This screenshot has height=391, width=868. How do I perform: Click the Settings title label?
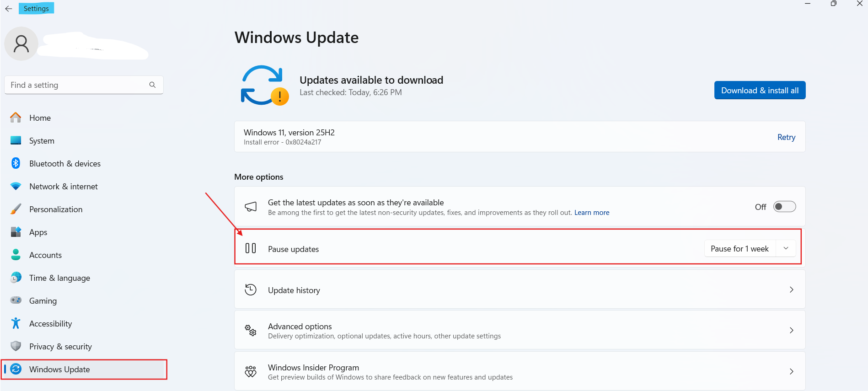click(36, 8)
